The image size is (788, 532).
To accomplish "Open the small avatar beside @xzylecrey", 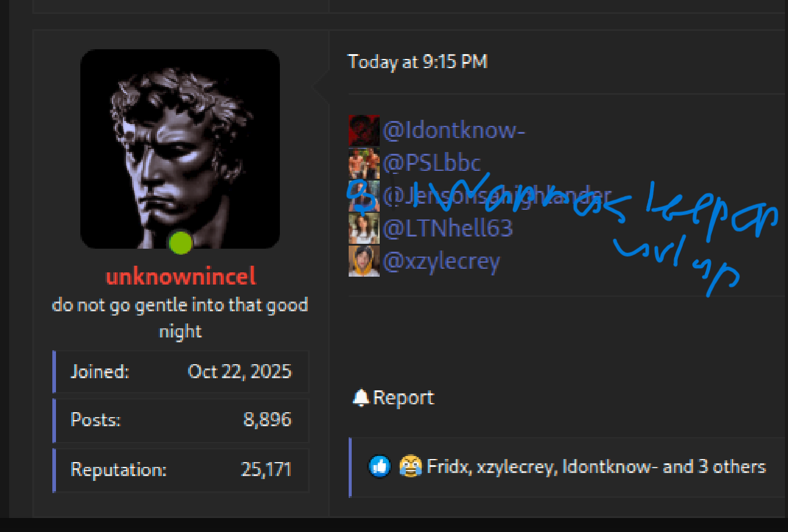I will pyautogui.click(x=364, y=261).
